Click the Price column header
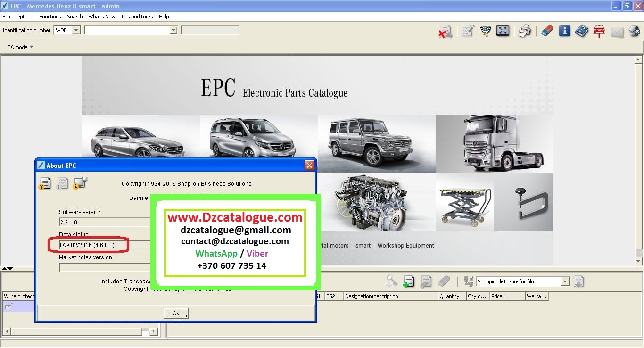The width and height of the screenshot is (644, 348). click(507, 296)
